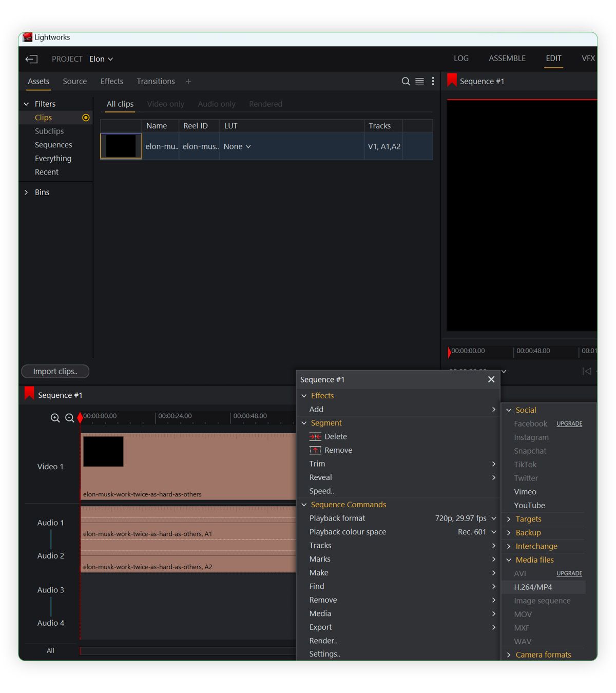The image size is (616, 693).
Task: Choose Vimeo export option
Action: pyautogui.click(x=525, y=492)
